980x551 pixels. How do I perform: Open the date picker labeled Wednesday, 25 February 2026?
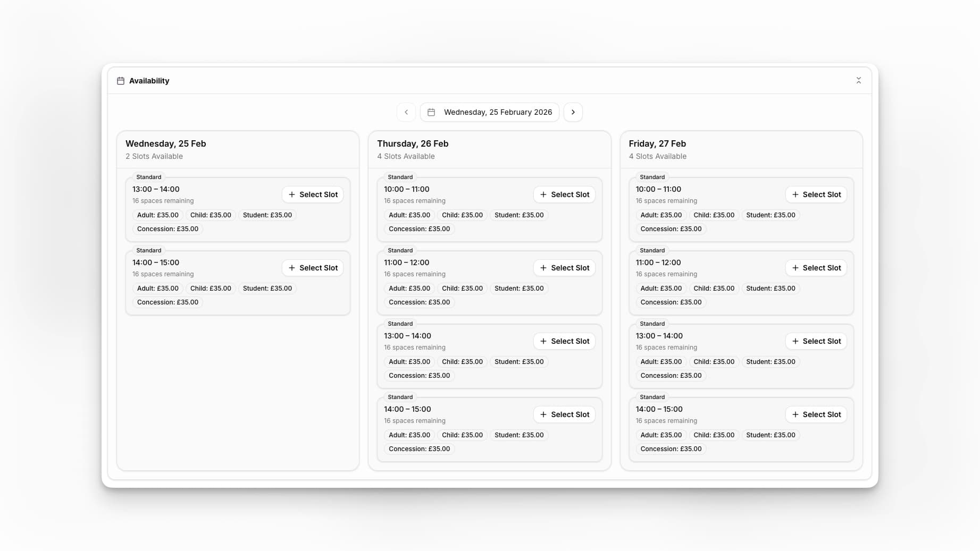(489, 112)
